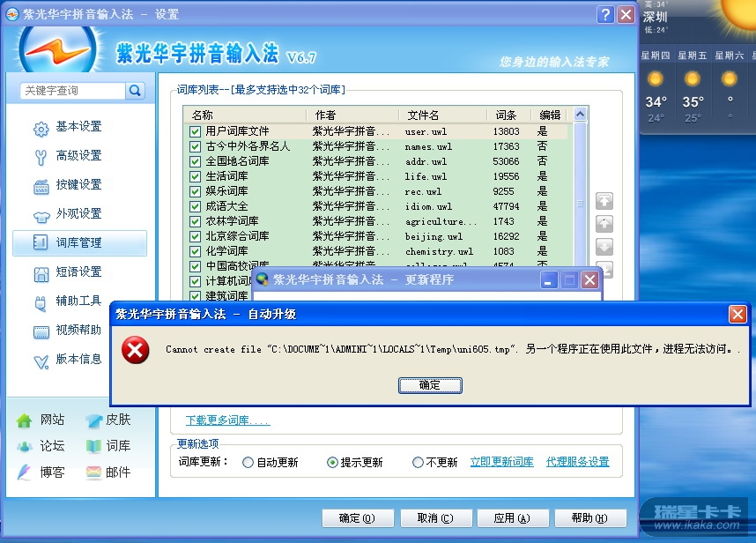Move selected dictionary up one arrow button
Viewport: 756px width, 543px height.
point(604,224)
